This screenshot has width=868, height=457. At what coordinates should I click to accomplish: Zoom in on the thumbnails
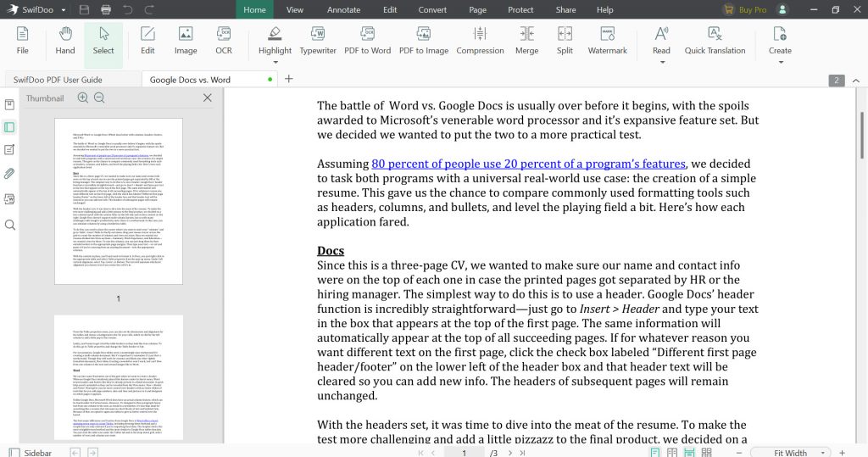pos(83,98)
